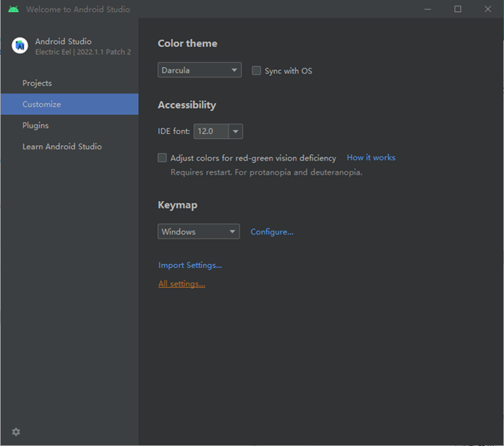This screenshot has width=504, height=446.
Task: Close the Welcome to Android Studio window
Action: click(487, 10)
